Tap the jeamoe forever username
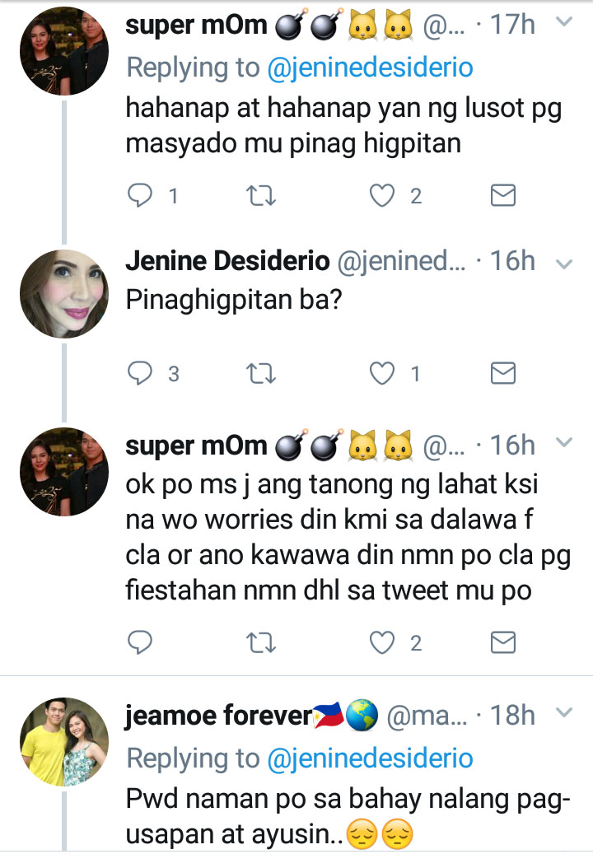 217,715
